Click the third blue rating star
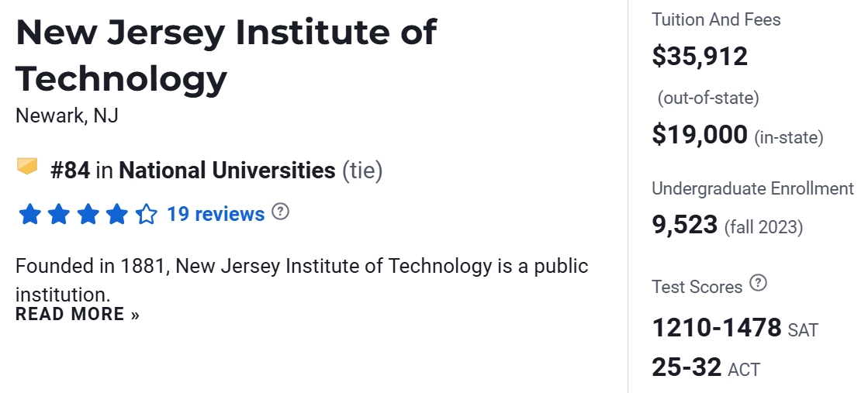Viewport: 868px width, 393px height. (88, 214)
